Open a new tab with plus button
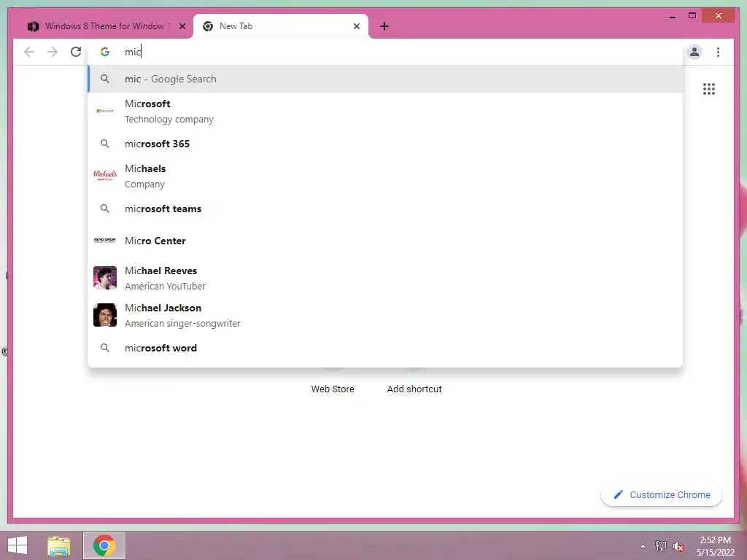The image size is (747, 560). tap(384, 26)
